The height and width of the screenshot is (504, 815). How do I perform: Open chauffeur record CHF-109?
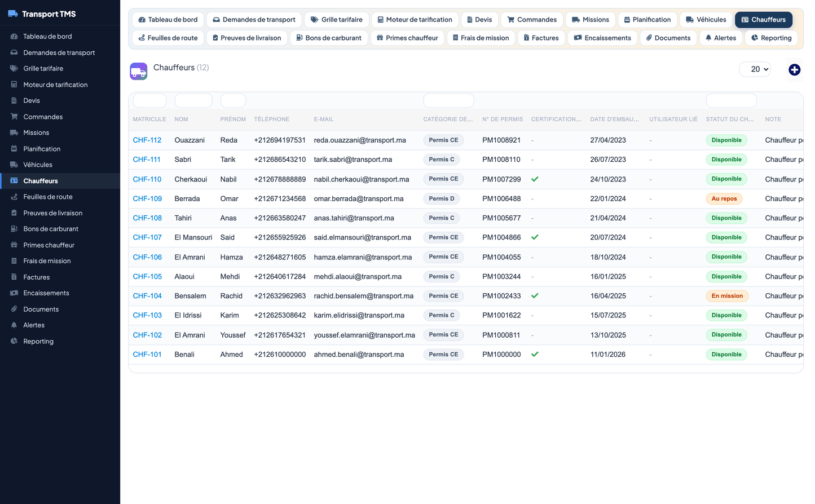[147, 198]
